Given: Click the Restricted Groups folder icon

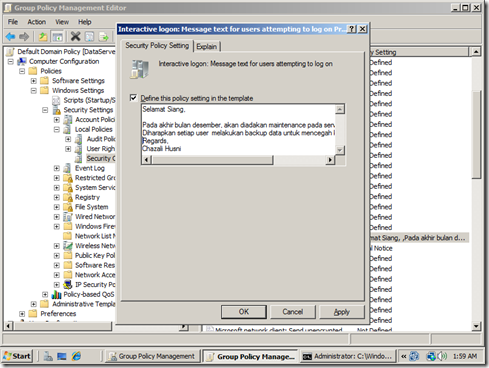Looking at the screenshot, I should [x=68, y=178].
